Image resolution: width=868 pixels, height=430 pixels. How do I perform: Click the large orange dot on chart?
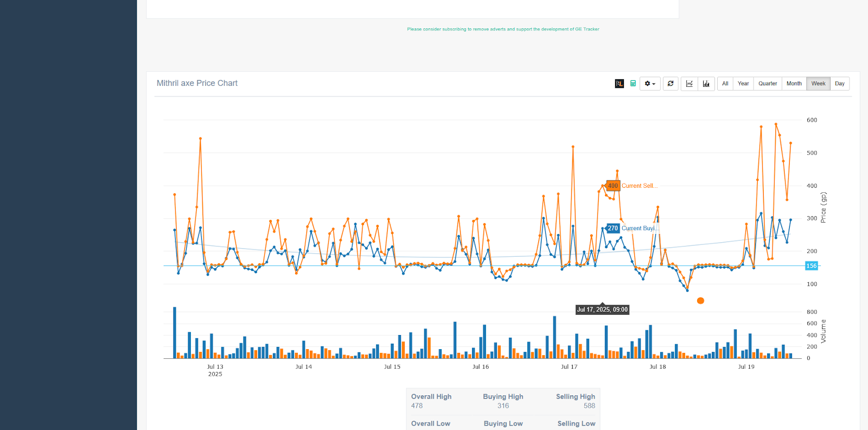tap(700, 301)
